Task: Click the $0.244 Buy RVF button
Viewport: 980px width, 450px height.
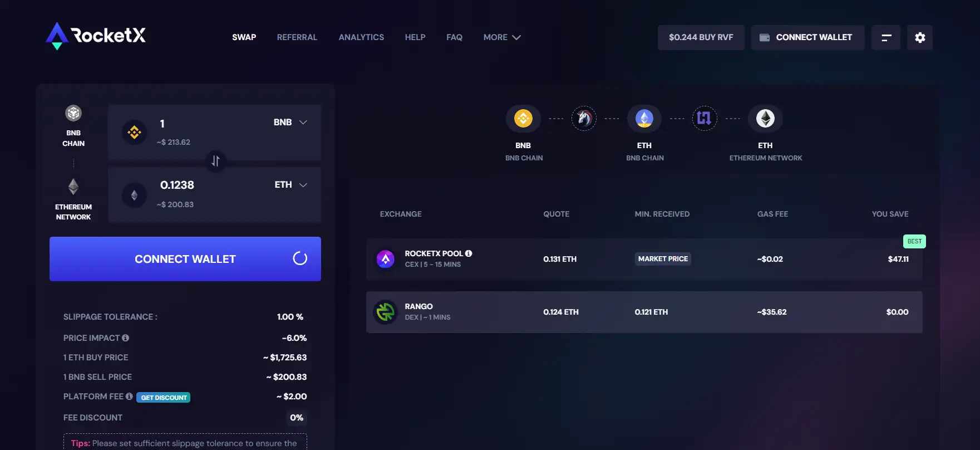Action: (701, 37)
